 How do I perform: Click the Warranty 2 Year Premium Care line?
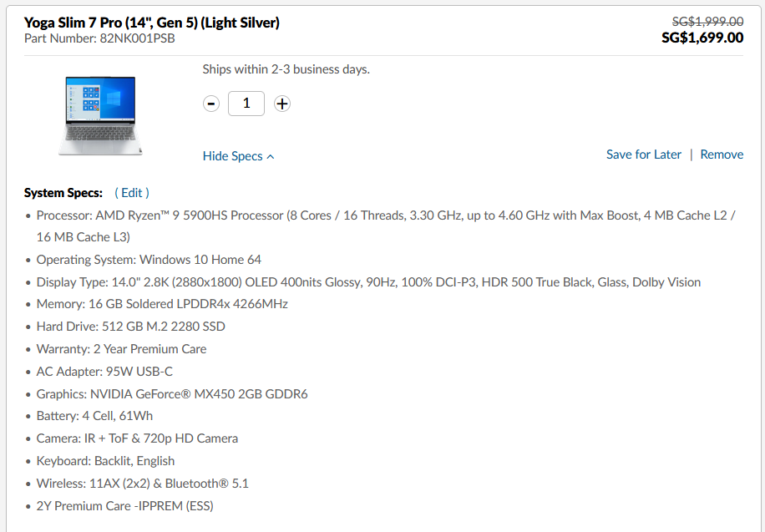click(x=121, y=349)
